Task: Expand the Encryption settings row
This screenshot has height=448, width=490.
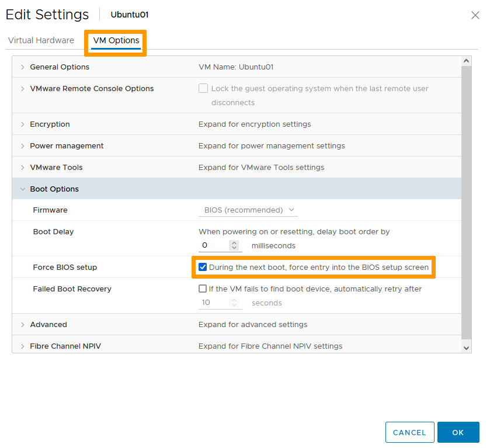Action: [x=23, y=124]
